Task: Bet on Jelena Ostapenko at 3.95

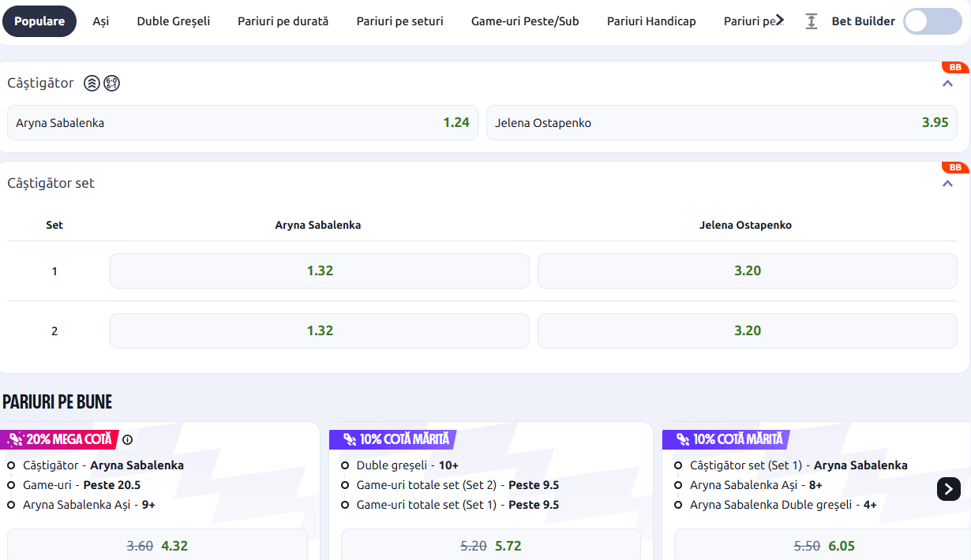Action: (722, 123)
